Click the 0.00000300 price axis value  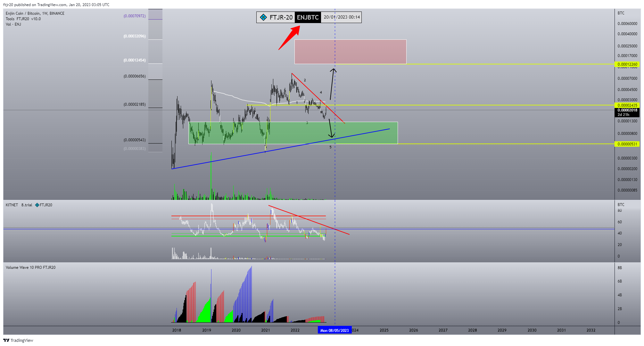627,158
